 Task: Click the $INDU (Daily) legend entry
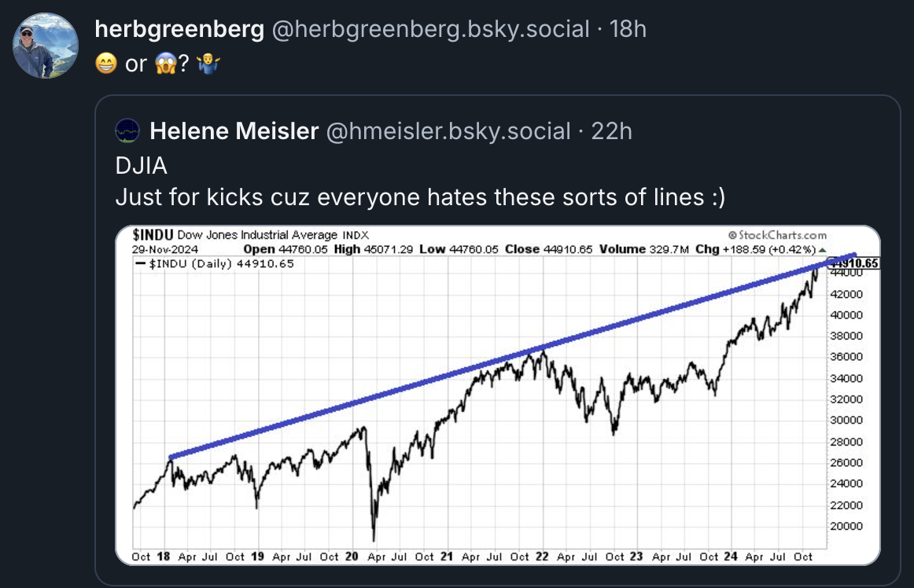215,264
